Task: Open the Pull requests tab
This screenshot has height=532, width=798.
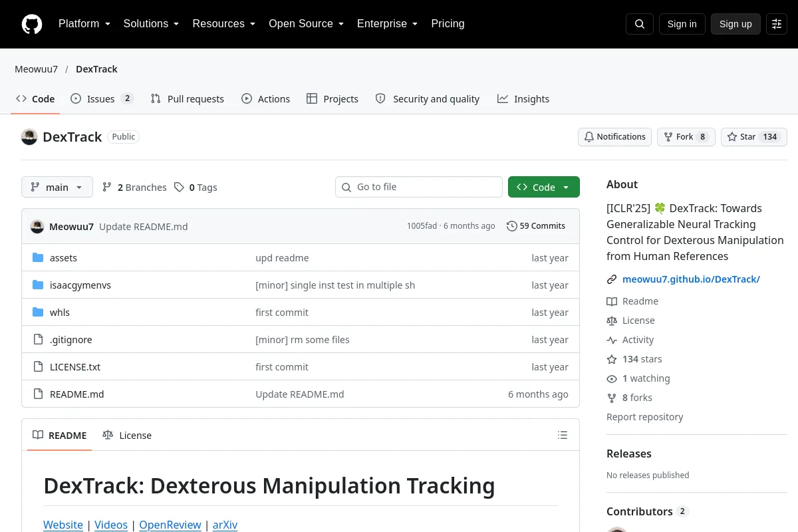Action: tap(188, 99)
